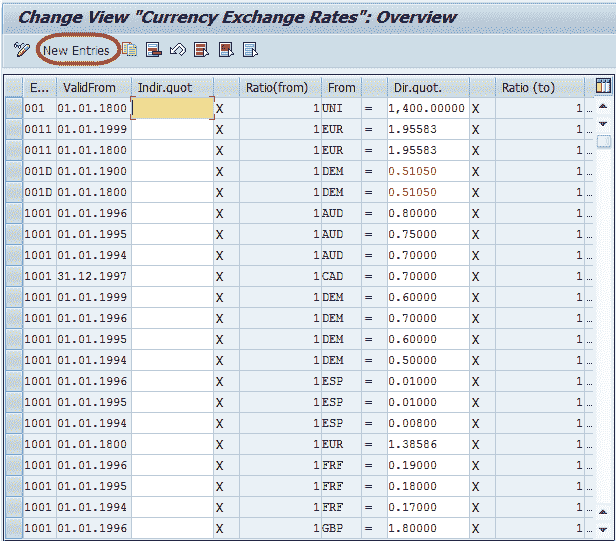Click Dir.quot value 1.38586
This screenshot has width=616, height=541.
pos(428,444)
